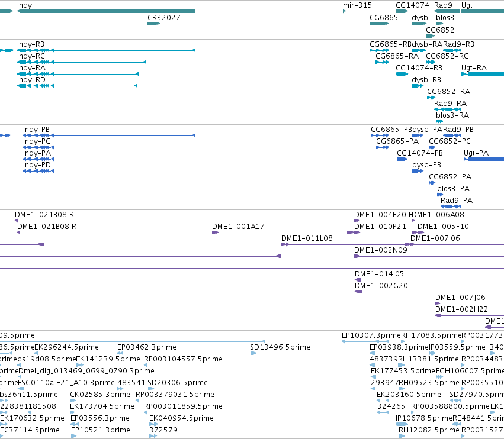The image size is (504, 439).
Task: Click the EP03462.3prime EST label
Action: (146, 347)
